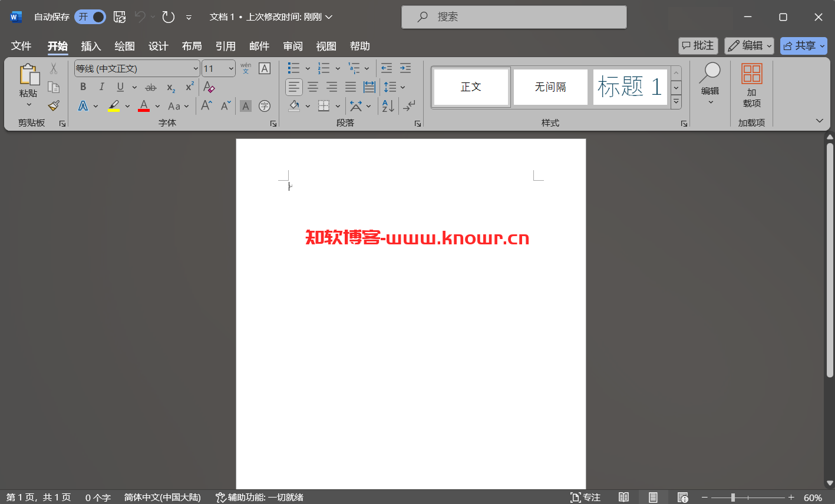Open Paragraph dialog launcher
Screen dimensions: 835x504
click(418, 124)
